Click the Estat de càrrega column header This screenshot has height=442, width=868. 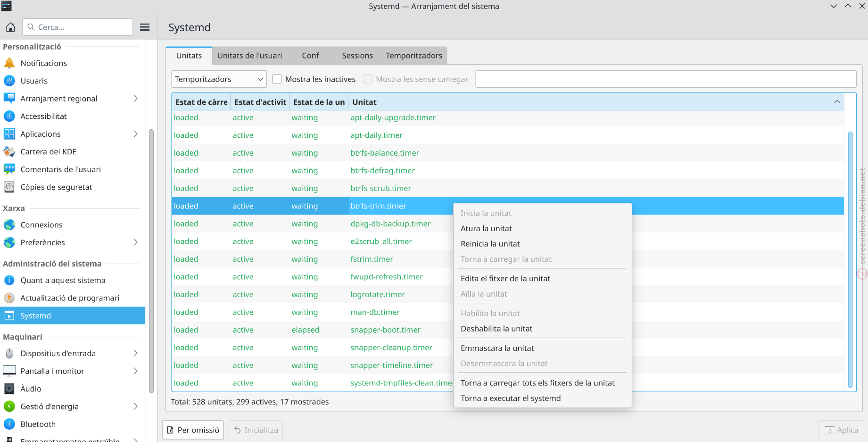tap(201, 102)
